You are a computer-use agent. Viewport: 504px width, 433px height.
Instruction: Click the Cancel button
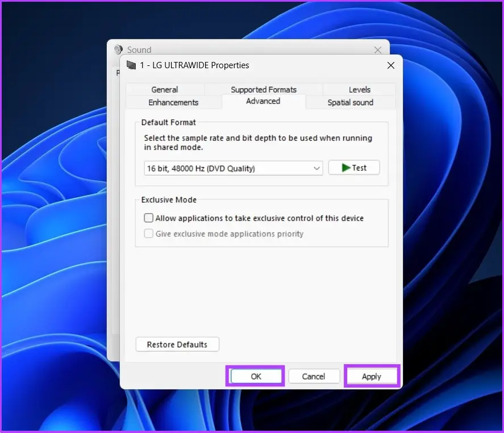click(x=314, y=376)
